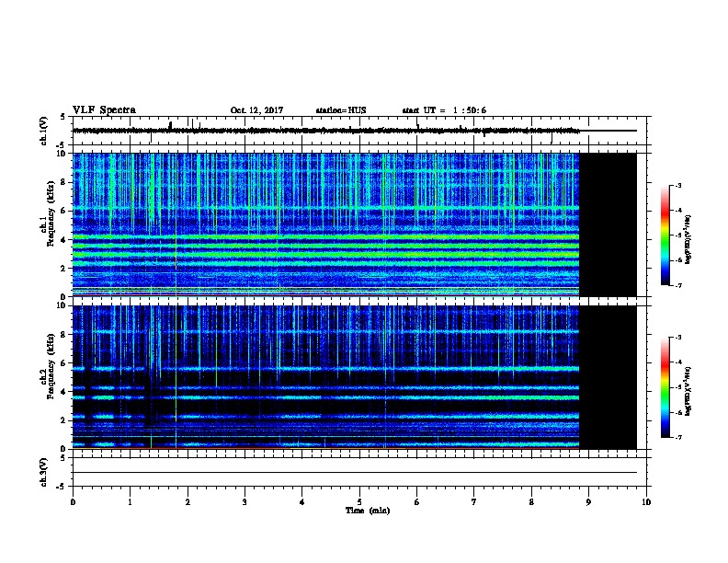Click tick label '3' on the time axis
728x563 pixels.
(245, 502)
